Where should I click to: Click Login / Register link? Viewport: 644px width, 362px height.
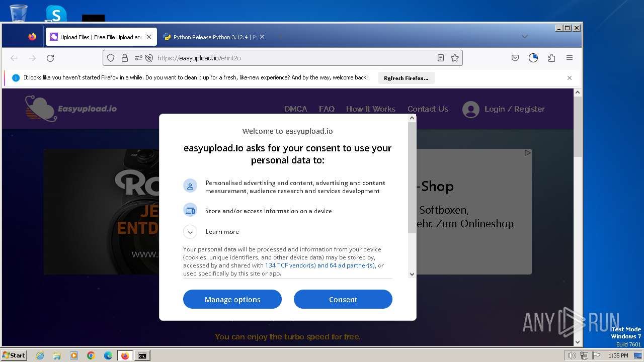coord(514,109)
